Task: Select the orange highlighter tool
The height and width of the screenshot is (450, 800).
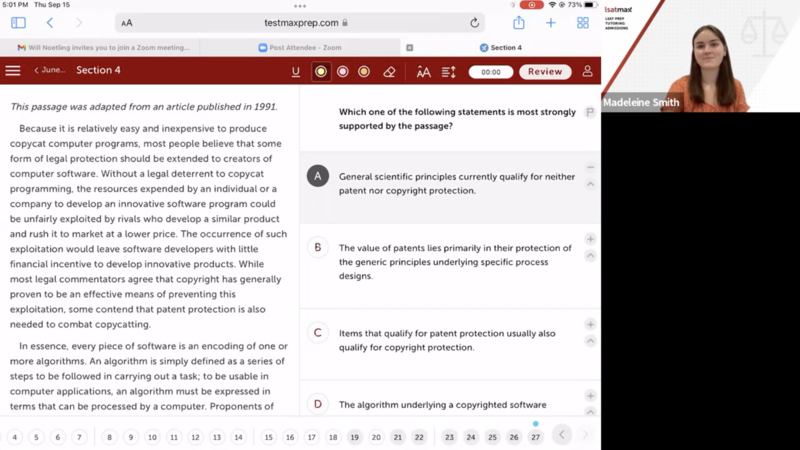Action: [364, 72]
